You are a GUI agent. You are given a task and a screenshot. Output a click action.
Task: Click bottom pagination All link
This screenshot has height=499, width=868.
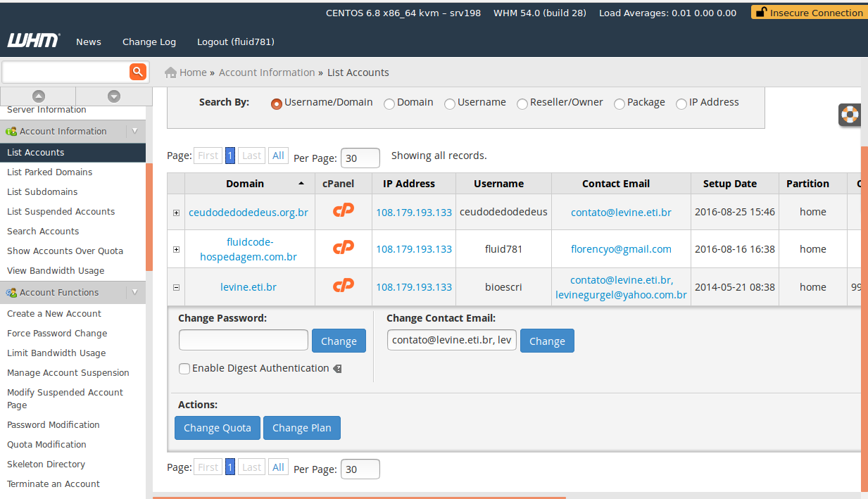[x=278, y=467]
